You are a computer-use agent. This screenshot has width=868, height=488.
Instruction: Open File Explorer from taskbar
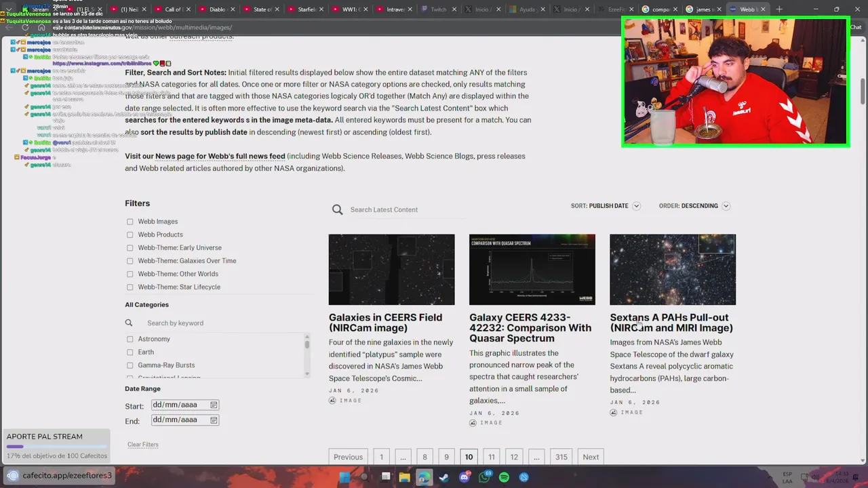click(405, 477)
